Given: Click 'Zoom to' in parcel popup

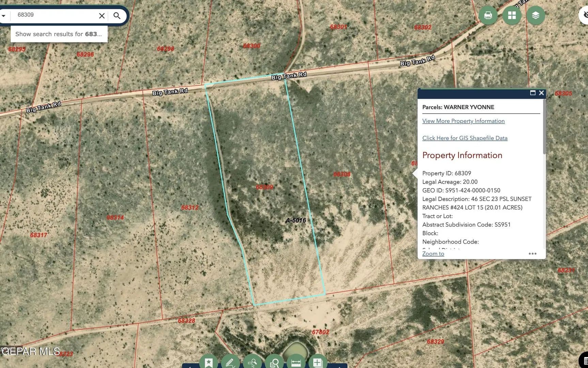Looking at the screenshot, I should (433, 254).
